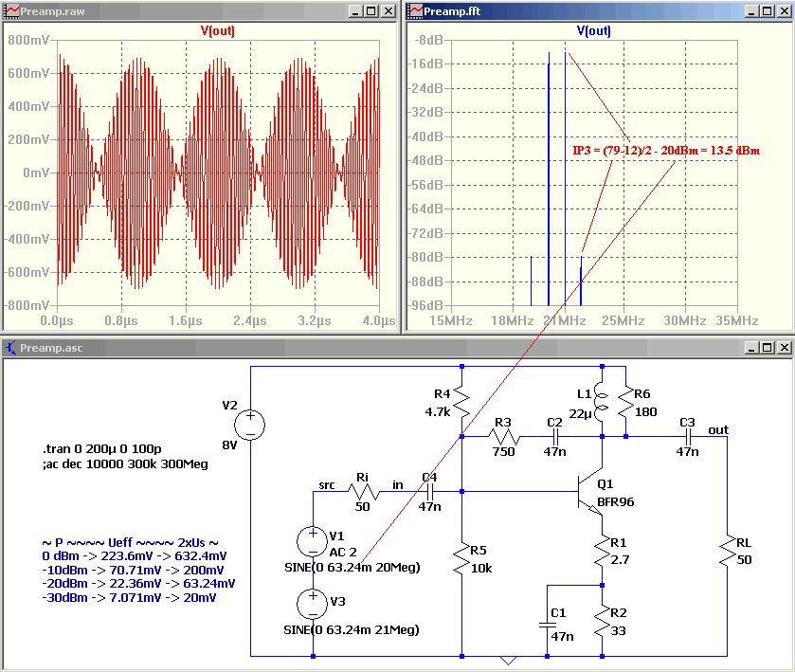Select load resistor RL symbol
The image size is (795, 672).
pyautogui.click(x=728, y=552)
